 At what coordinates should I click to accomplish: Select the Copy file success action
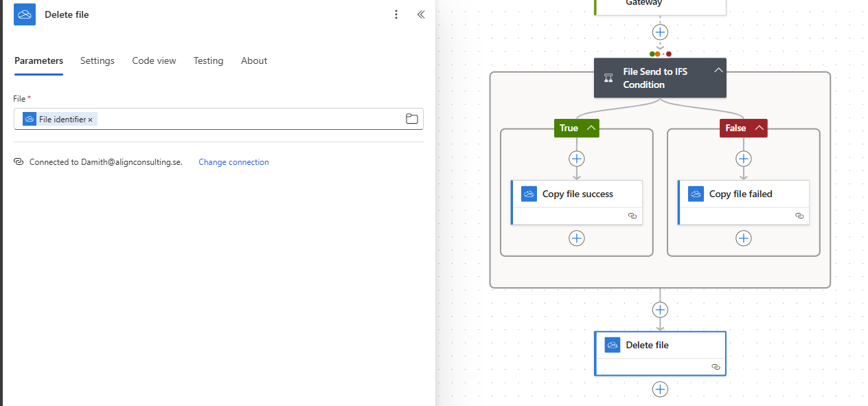point(578,194)
